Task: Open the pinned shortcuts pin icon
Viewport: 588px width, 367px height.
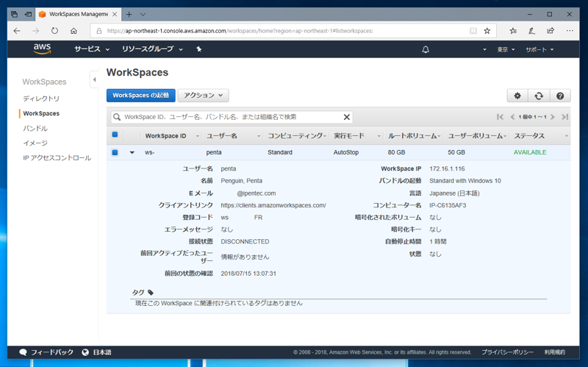Action: pos(199,49)
